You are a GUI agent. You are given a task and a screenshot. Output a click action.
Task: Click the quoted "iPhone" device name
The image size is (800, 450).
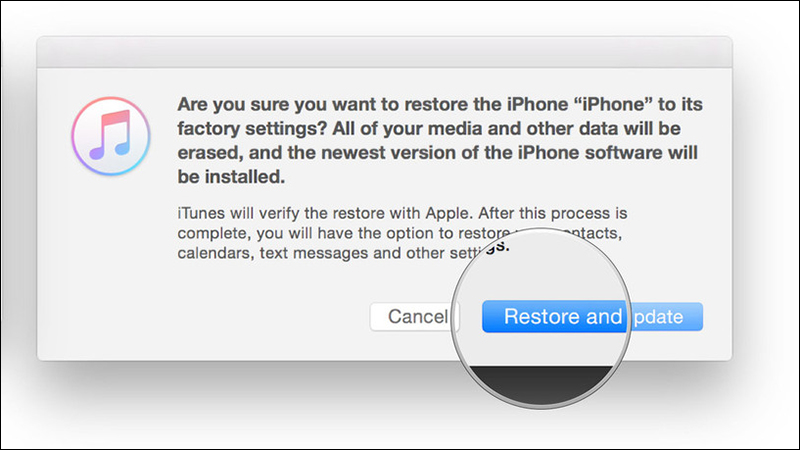coord(612,105)
